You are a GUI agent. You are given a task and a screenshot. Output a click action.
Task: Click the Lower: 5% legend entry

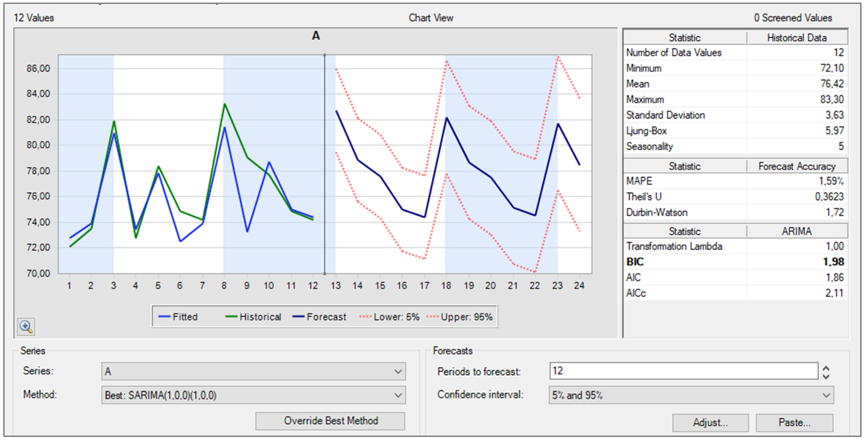click(x=389, y=317)
